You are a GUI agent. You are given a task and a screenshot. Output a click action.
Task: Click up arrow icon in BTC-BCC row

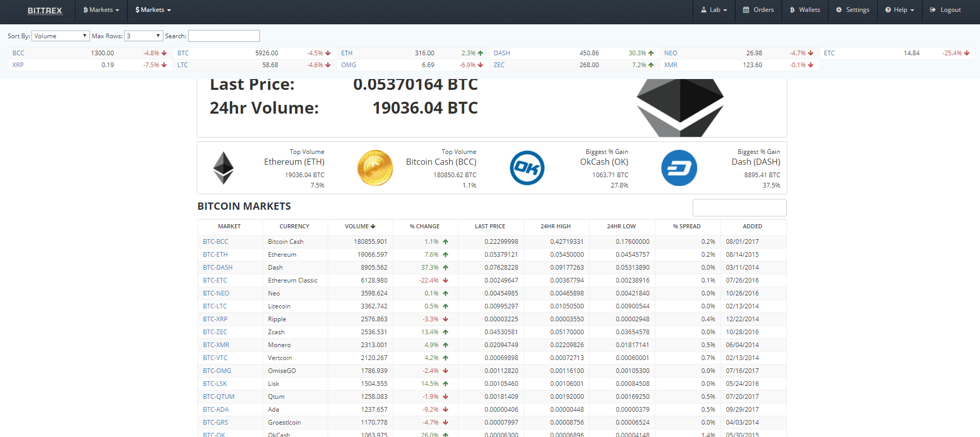click(x=446, y=242)
